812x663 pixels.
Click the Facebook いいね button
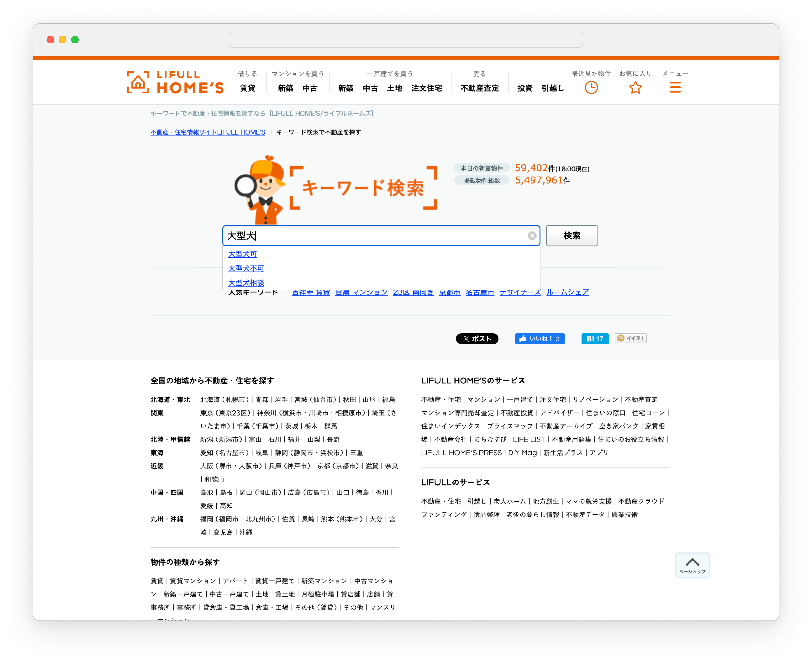(x=539, y=339)
